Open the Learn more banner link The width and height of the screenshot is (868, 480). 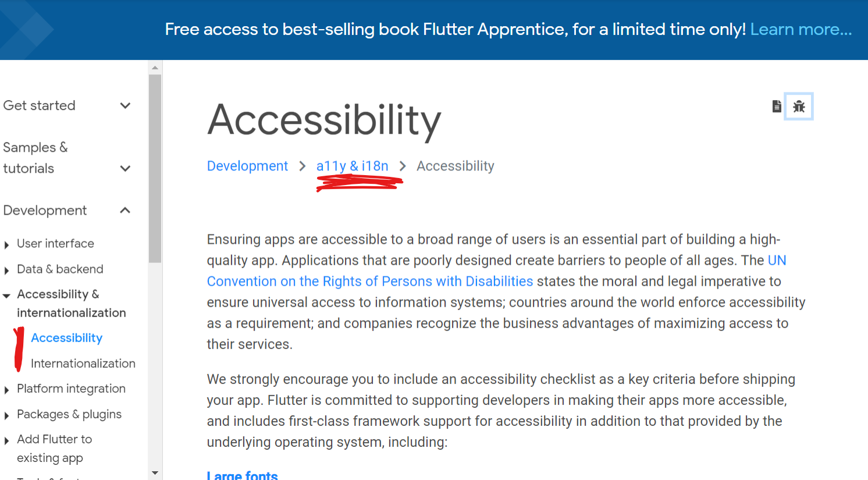click(801, 29)
